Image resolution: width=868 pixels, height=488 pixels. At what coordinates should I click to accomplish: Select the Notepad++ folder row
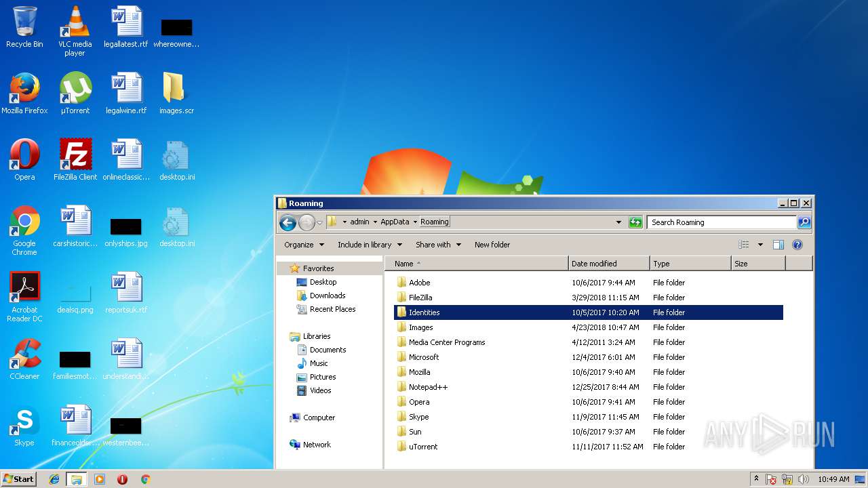589,387
